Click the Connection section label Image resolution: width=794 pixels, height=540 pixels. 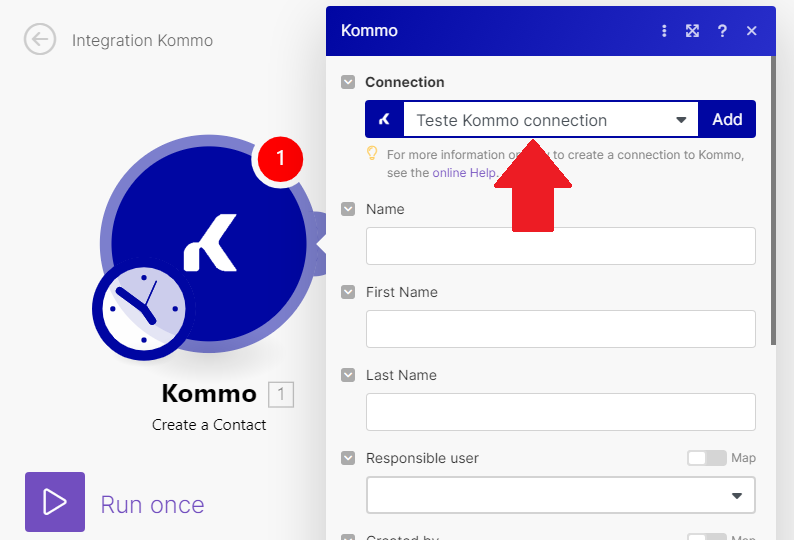405,82
